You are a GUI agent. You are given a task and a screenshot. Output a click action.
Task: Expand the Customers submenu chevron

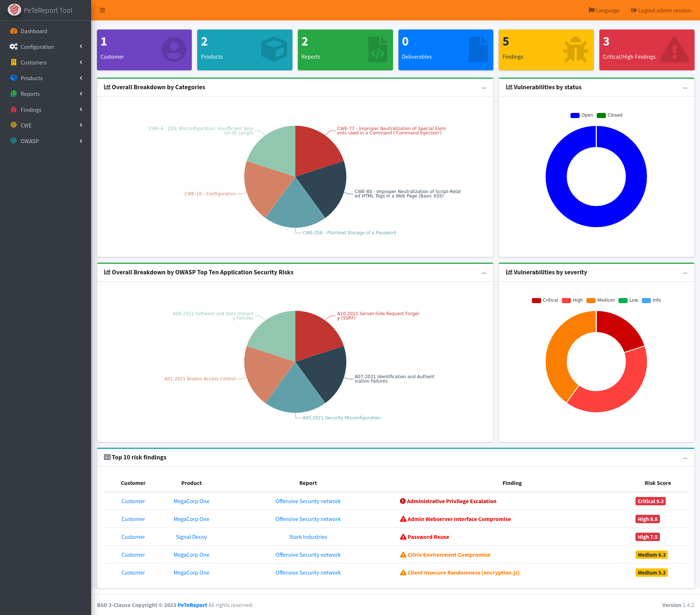pos(81,62)
